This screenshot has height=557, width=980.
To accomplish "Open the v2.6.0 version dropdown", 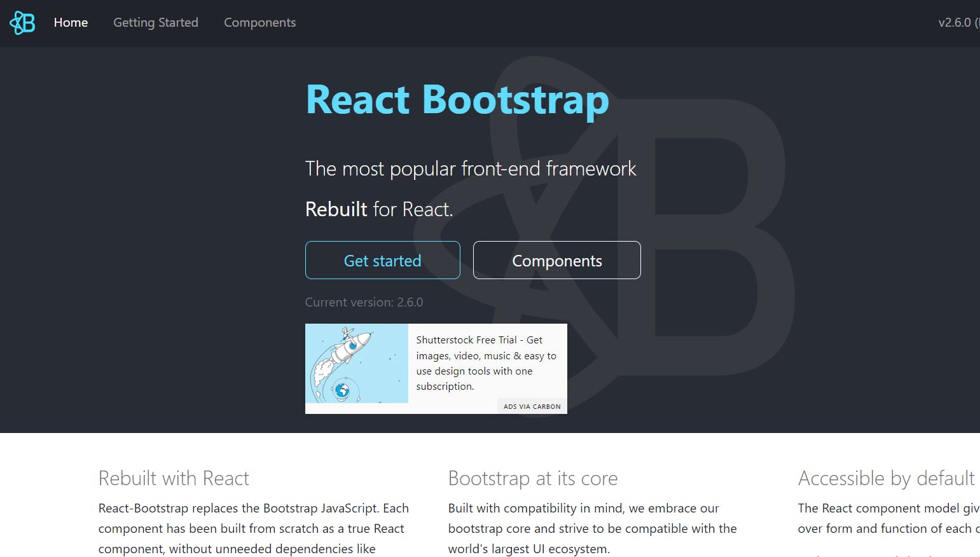I will coord(959,23).
